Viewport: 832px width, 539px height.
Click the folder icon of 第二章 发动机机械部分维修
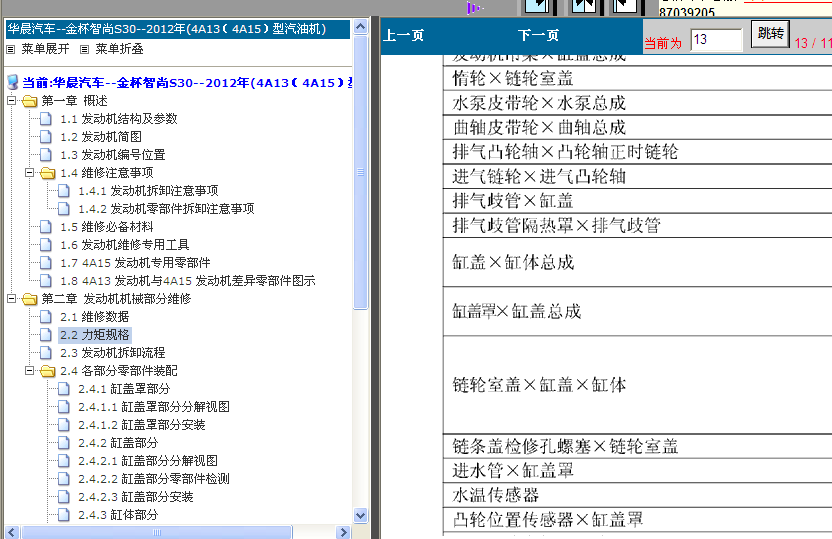(30, 299)
